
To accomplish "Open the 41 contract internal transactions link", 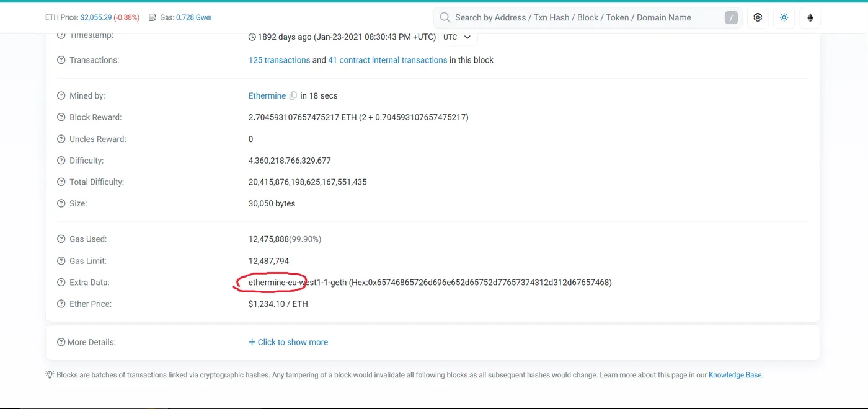I will 387,60.
